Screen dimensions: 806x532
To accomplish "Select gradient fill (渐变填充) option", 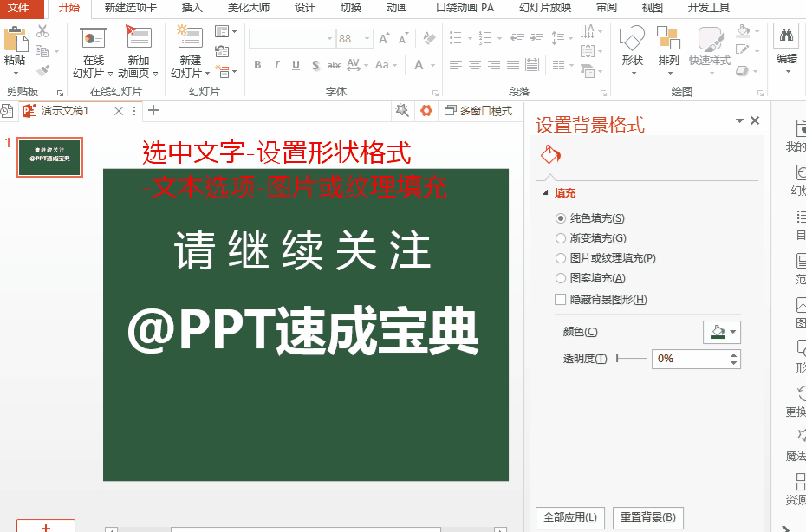I will click(560, 238).
